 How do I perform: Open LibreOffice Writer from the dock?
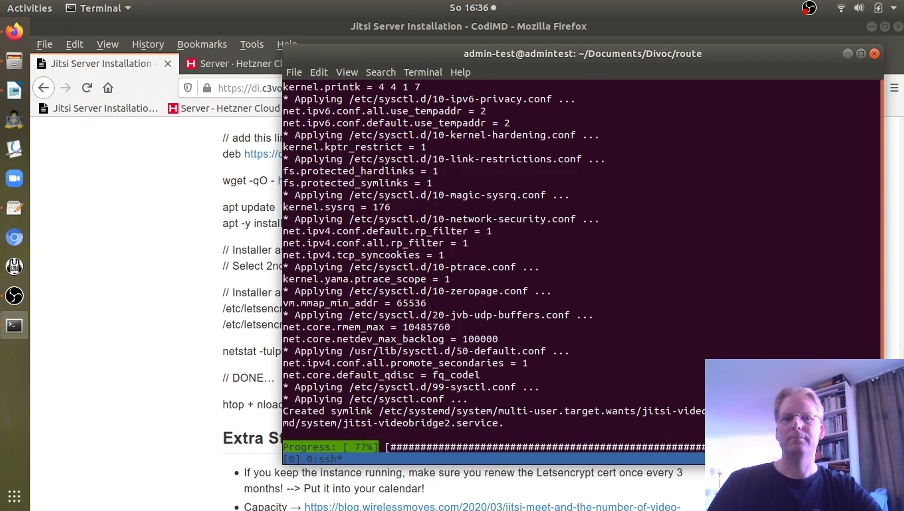pyautogui.click(x=14, y=90)
